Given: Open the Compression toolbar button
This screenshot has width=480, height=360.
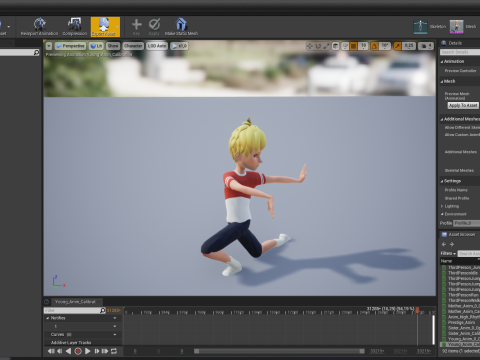Looking at the screenshot, I should (x=75, y=27).
